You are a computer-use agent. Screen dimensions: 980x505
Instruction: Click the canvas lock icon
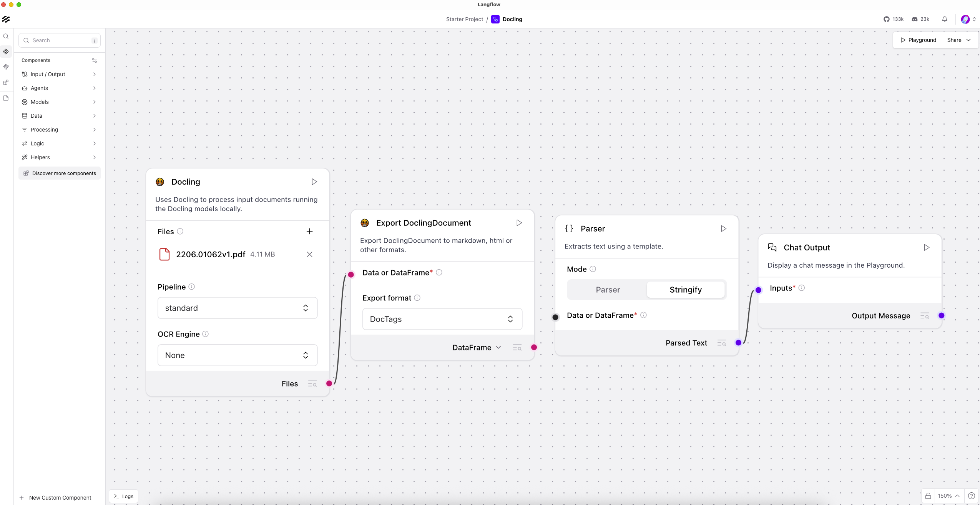pyautogui.click(x=928, y=496)
